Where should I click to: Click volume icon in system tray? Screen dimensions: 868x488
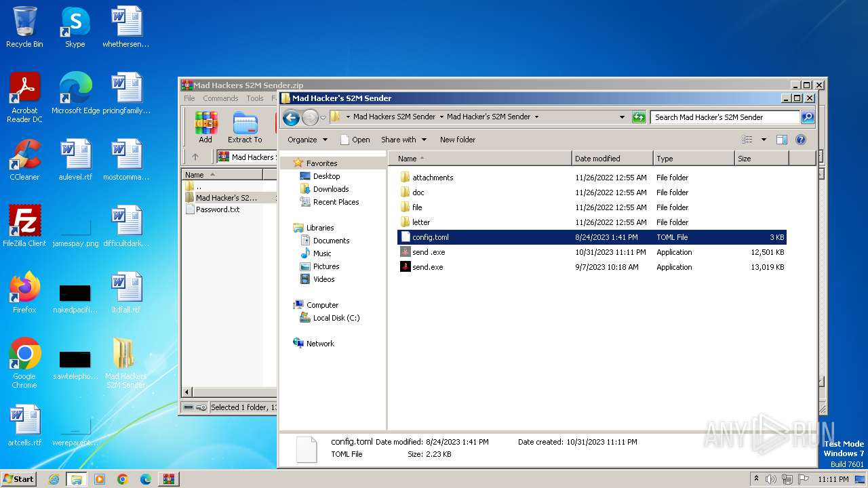(771, 479)
